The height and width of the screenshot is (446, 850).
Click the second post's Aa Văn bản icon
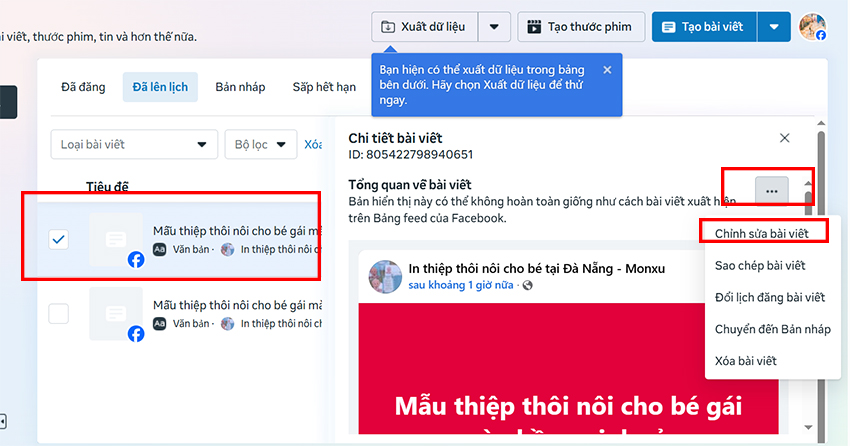coord(159,324)
